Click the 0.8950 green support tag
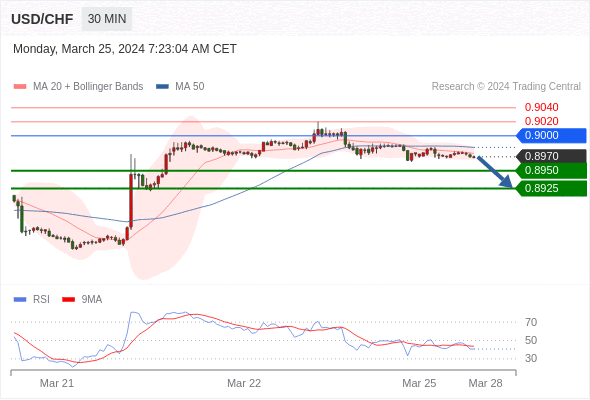Screen dimensions: 590x400 click(551, 170)
